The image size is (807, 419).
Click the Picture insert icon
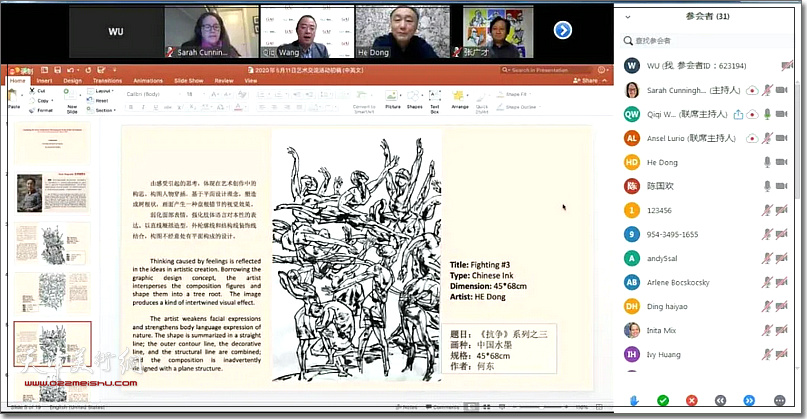(392, 97)
